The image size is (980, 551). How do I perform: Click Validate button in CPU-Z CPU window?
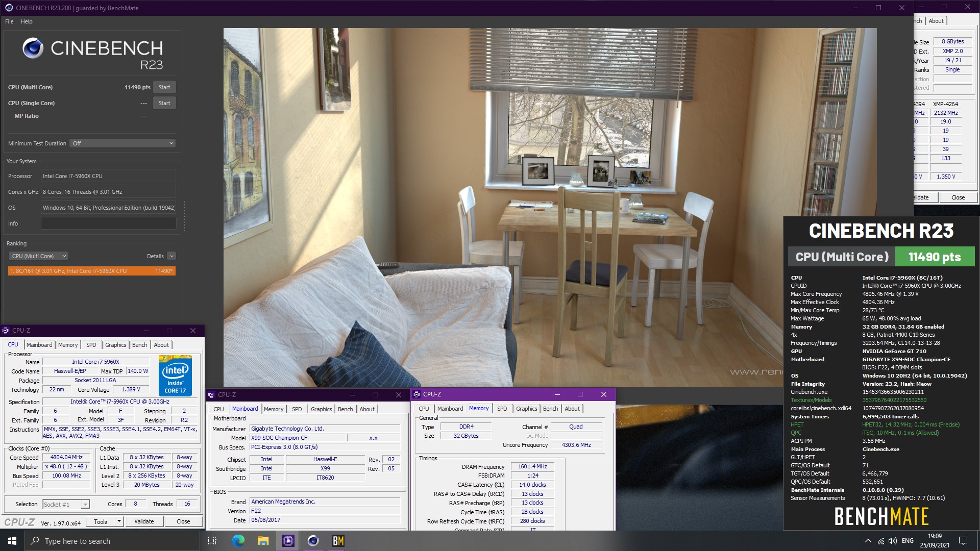[x=144, y=521]
